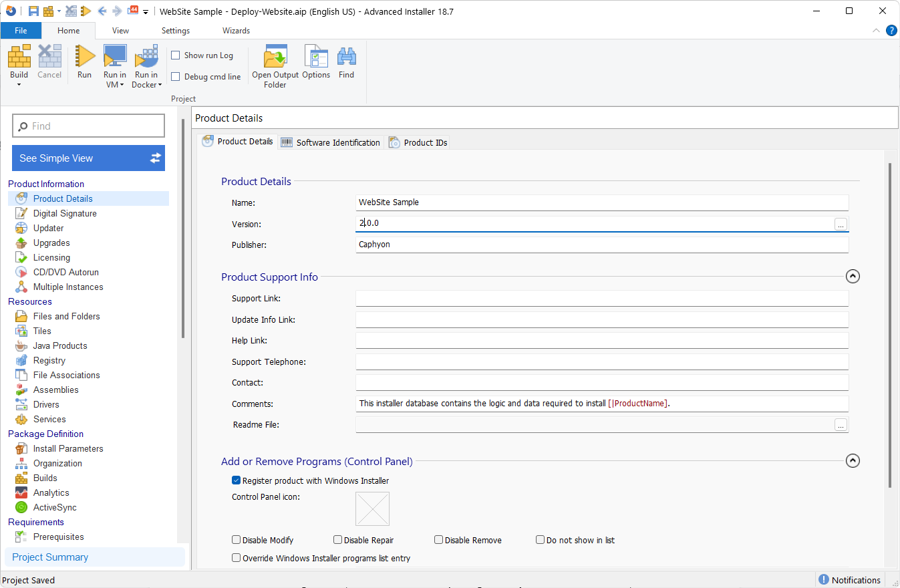Open the Services page

[49, 419]
